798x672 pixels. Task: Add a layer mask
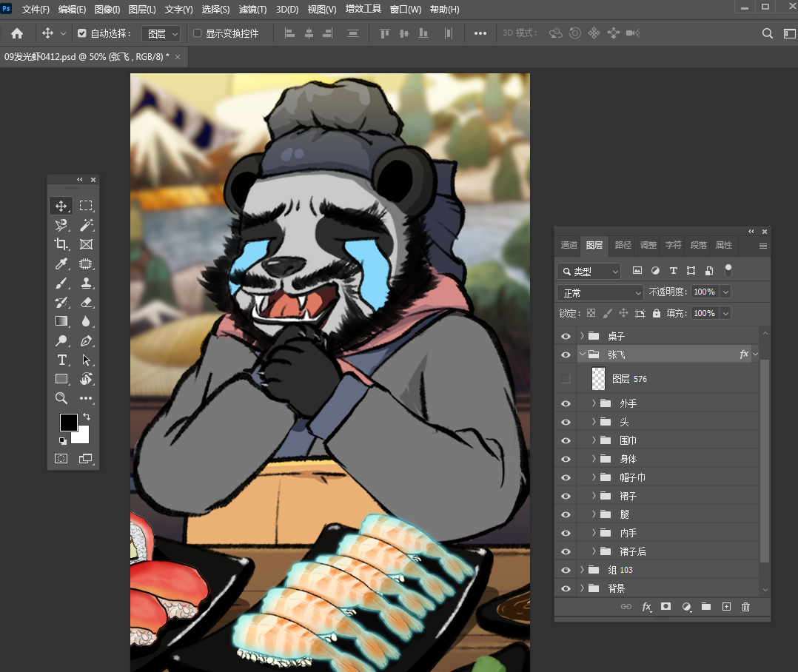[x=665, y=606]
